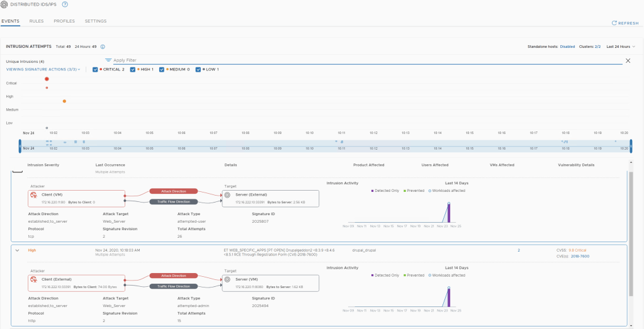Click inside the Apply Filter input field
The width and height of the screenshot is (644, 329).
365,60
